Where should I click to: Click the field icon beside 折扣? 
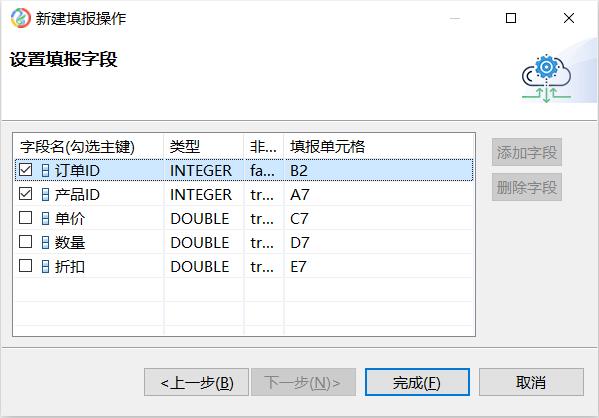[45, 266]
